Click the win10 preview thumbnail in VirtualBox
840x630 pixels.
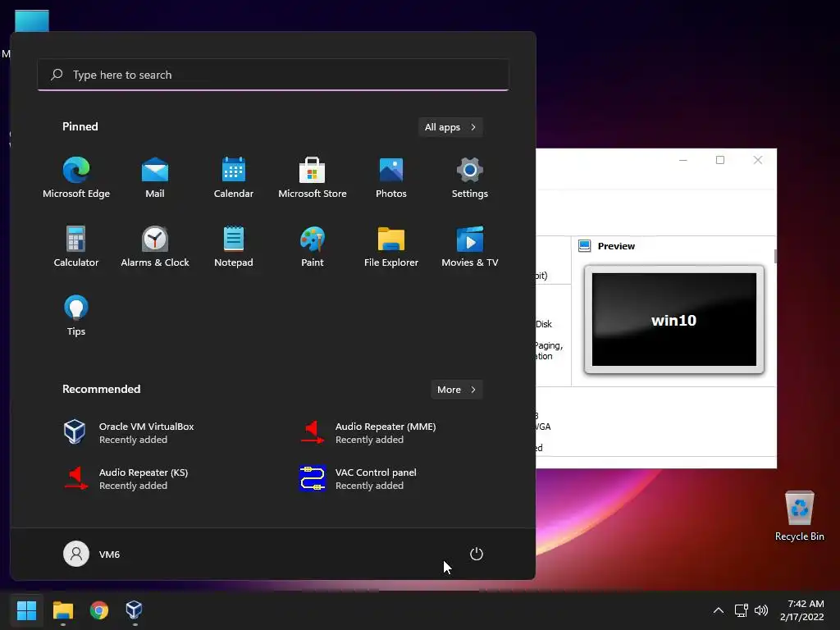click(x=674, y=319)
